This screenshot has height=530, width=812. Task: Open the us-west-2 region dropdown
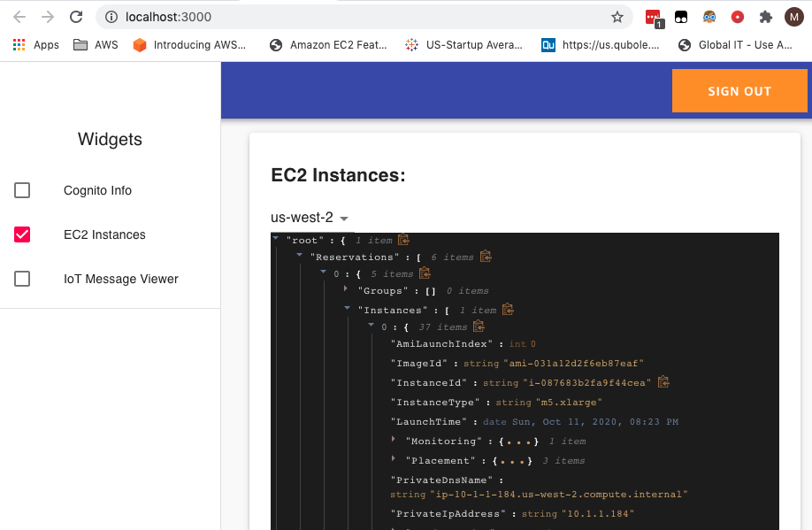pos(310,218)
